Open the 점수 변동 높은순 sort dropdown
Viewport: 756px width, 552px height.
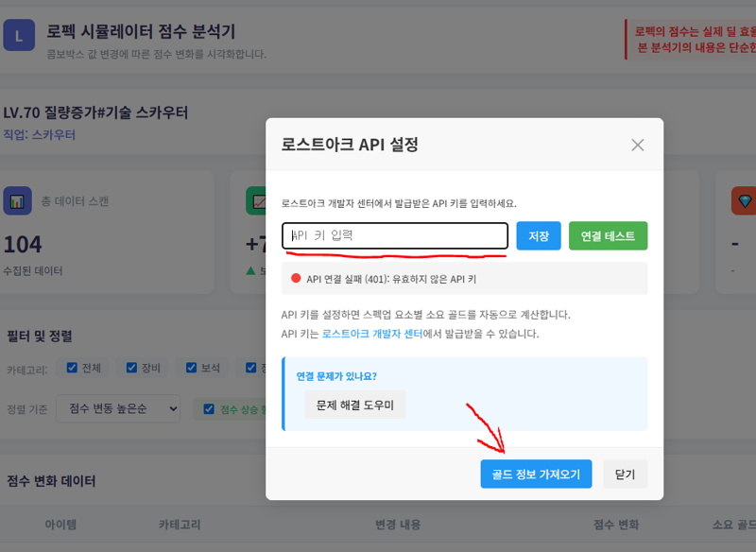pos(118,409)
